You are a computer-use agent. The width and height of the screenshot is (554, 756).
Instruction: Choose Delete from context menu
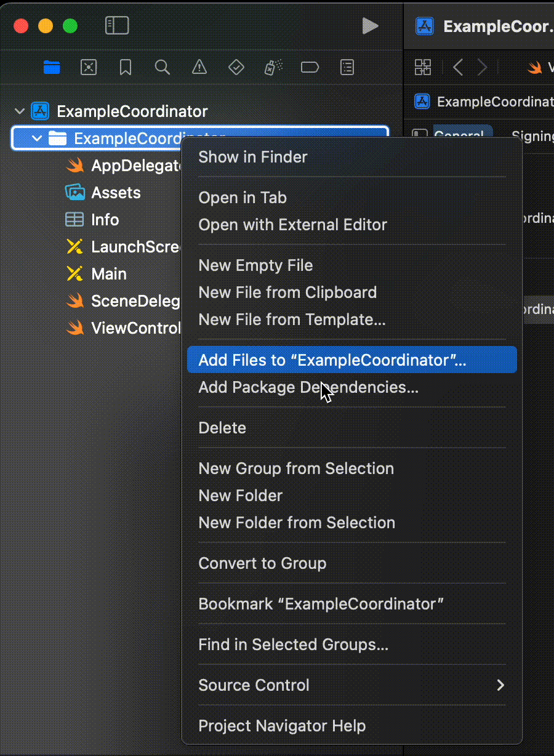click(x=352, y=428)
